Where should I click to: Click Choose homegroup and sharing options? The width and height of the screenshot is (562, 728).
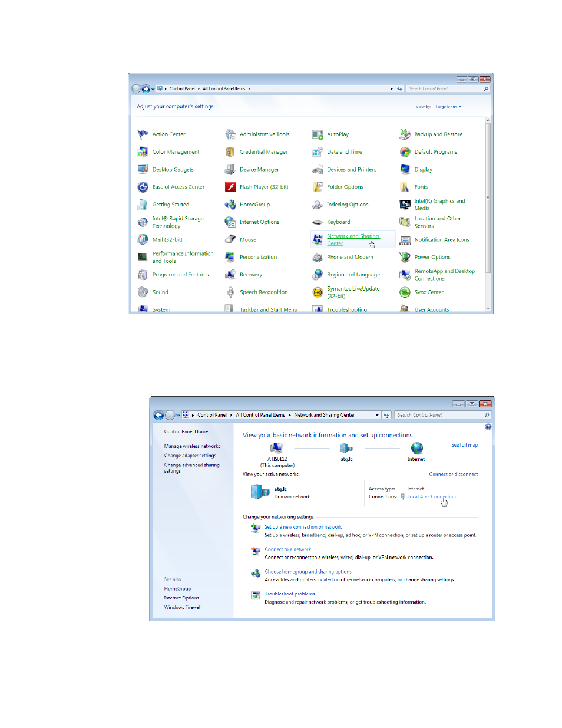click(308, 571)
